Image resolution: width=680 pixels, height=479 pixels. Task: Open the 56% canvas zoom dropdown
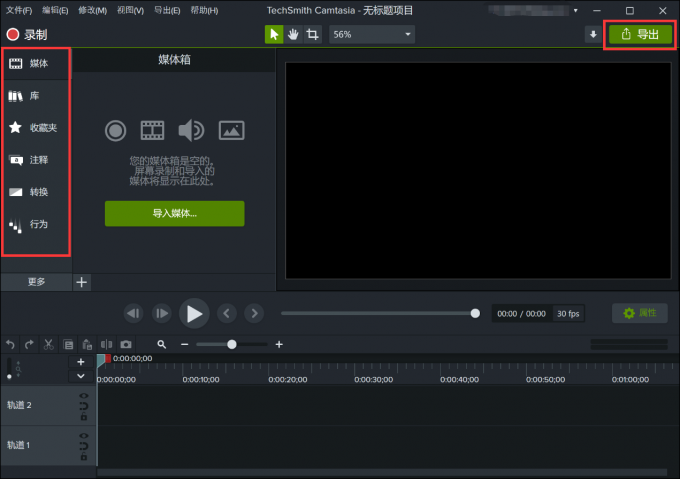[372, 34]
